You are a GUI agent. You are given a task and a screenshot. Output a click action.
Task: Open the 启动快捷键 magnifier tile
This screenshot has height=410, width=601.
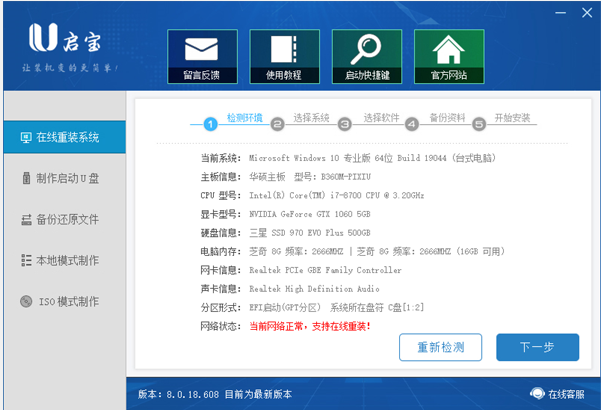pyautogui.click(x=367, y=56)
